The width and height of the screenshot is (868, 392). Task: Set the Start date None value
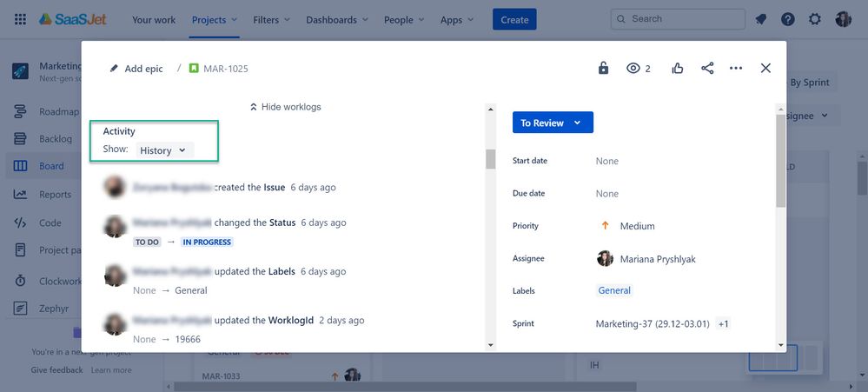pyautogui.click(x=606, y=161)
